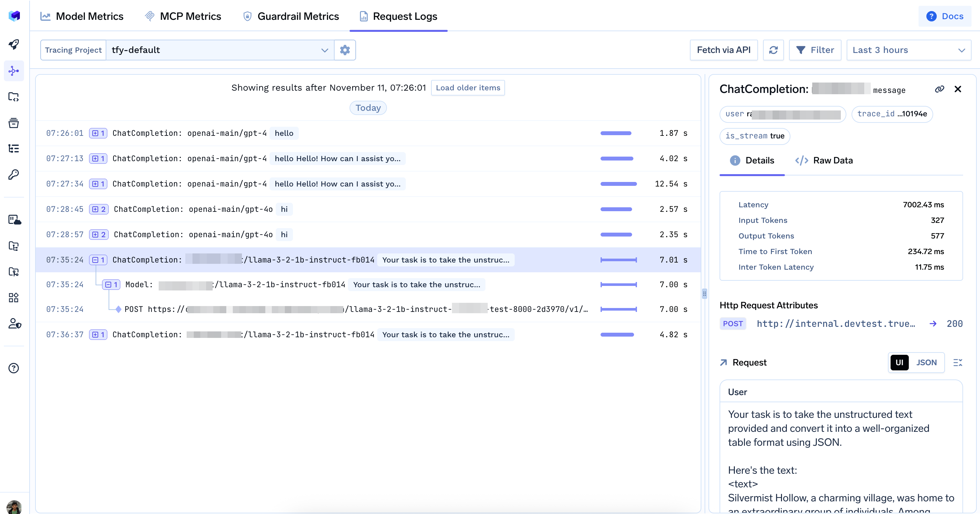Expand the 07:28:45 gpt-4o trace
The width and height of the screenshot is (980, 514).
coord(99,210)
